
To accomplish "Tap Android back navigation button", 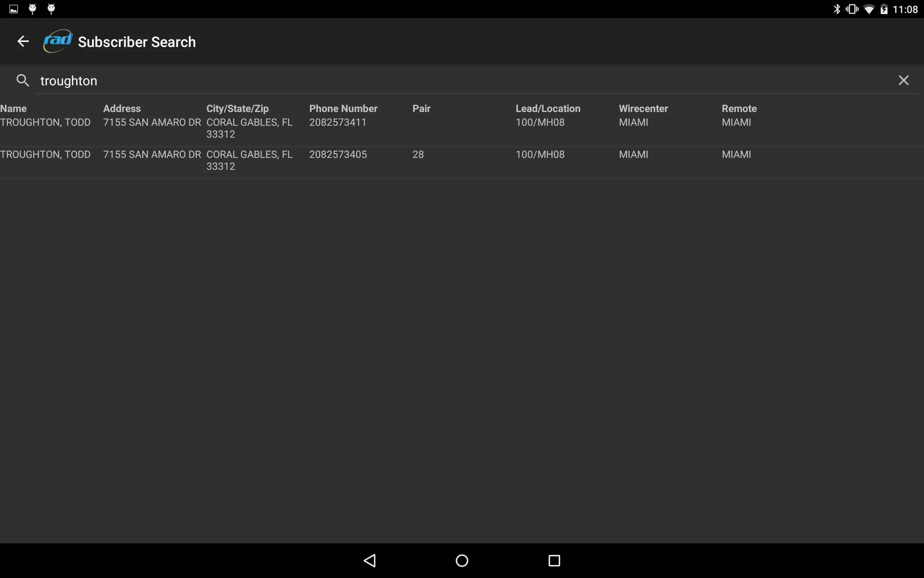I will pos(370,560).
